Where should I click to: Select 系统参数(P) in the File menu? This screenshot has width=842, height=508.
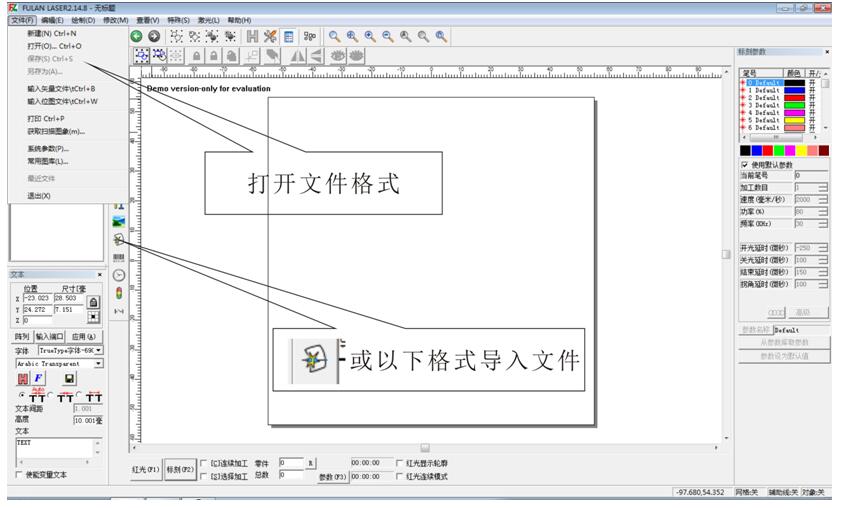point(48,148)
